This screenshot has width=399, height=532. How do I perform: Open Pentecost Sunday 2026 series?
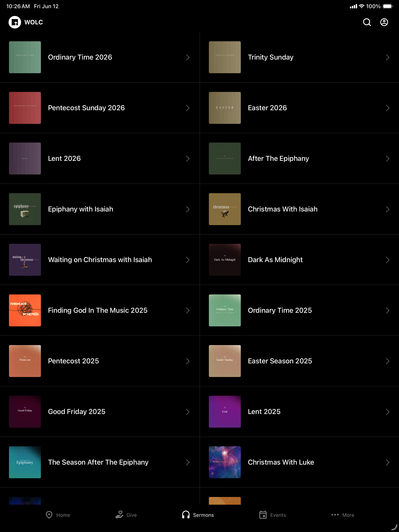tap(100, 108)
